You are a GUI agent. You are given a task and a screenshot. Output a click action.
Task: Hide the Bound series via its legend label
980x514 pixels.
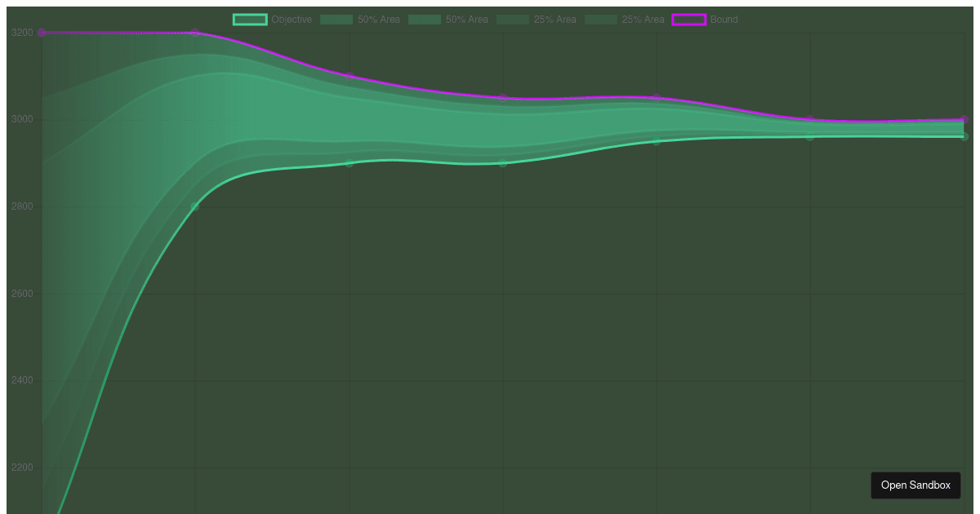723,19
